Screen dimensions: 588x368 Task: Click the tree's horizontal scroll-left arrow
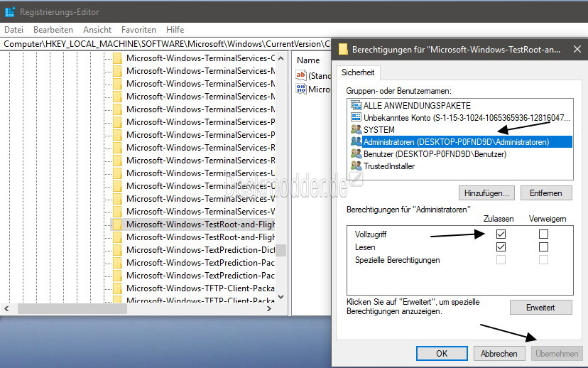click(x=6, y=309)
